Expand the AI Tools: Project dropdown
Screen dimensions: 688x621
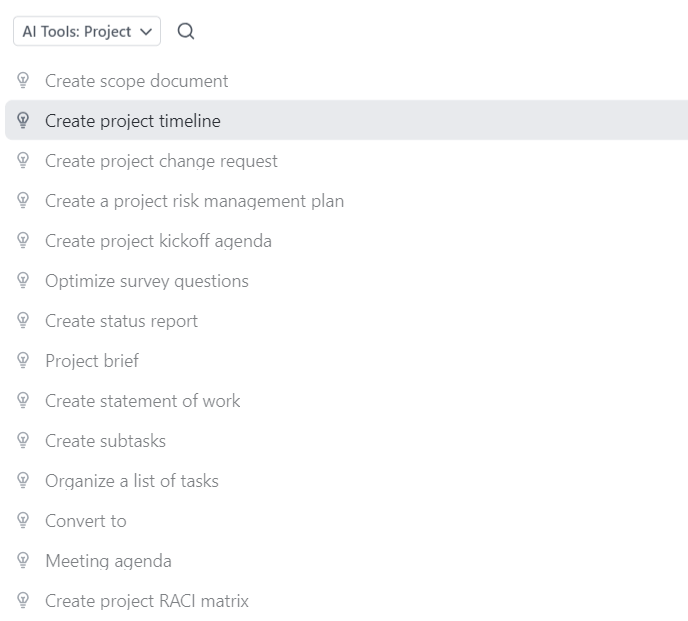click(x=87, y=31)
